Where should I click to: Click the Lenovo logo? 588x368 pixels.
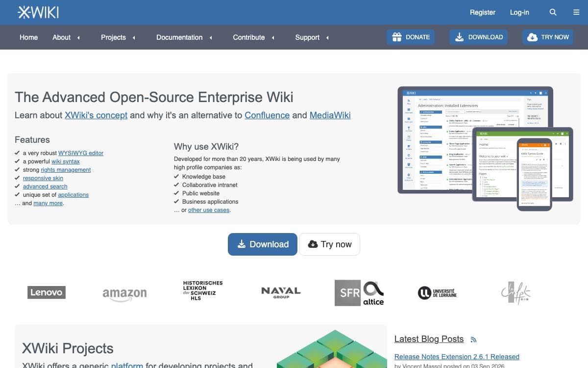point(47,292)
